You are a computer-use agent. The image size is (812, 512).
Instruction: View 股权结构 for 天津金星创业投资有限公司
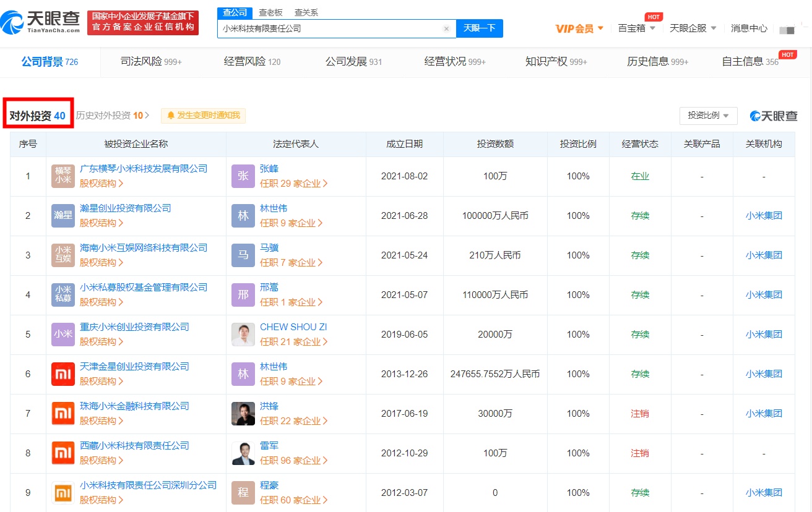[x=101, y=382]
